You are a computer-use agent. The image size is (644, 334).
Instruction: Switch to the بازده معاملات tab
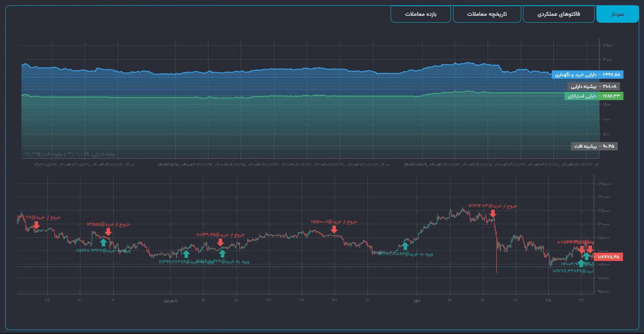point(420,14)
